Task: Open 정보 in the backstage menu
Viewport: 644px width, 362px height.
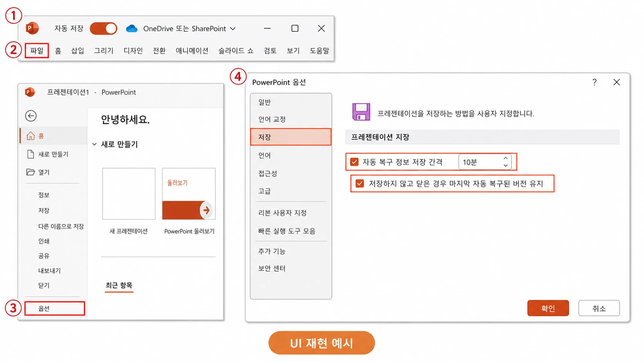Action: [44, 195]
